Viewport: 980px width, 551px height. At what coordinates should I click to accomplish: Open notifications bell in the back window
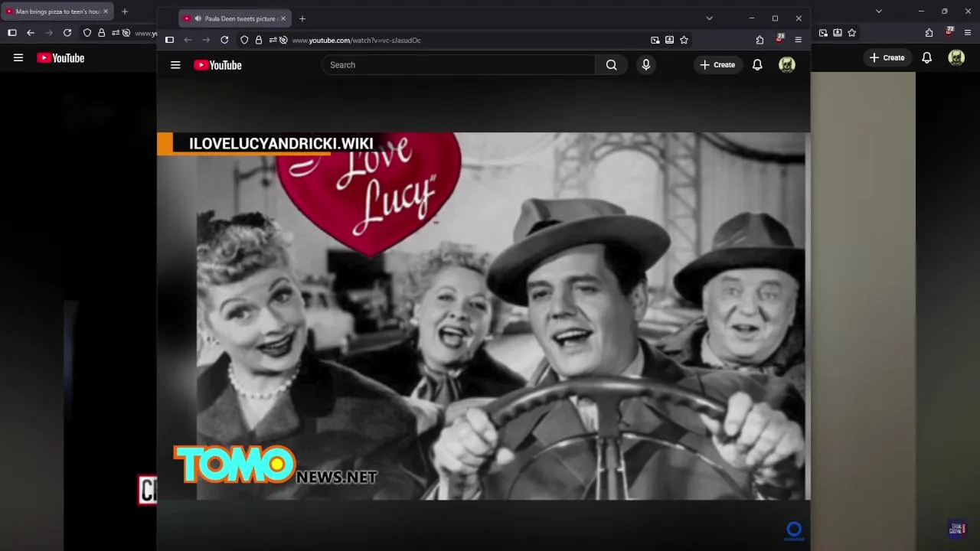click(926, 57)
